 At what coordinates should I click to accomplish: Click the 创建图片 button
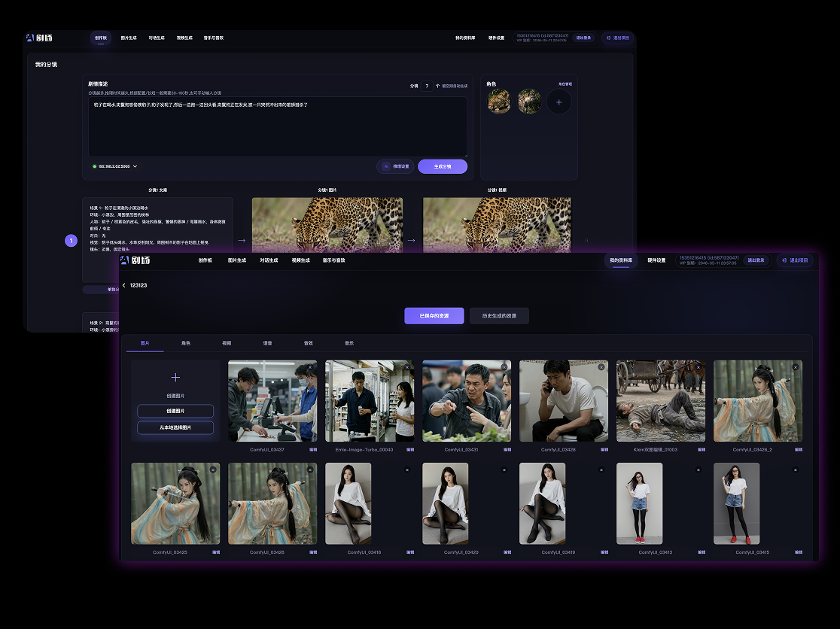(x=175, y=411)
